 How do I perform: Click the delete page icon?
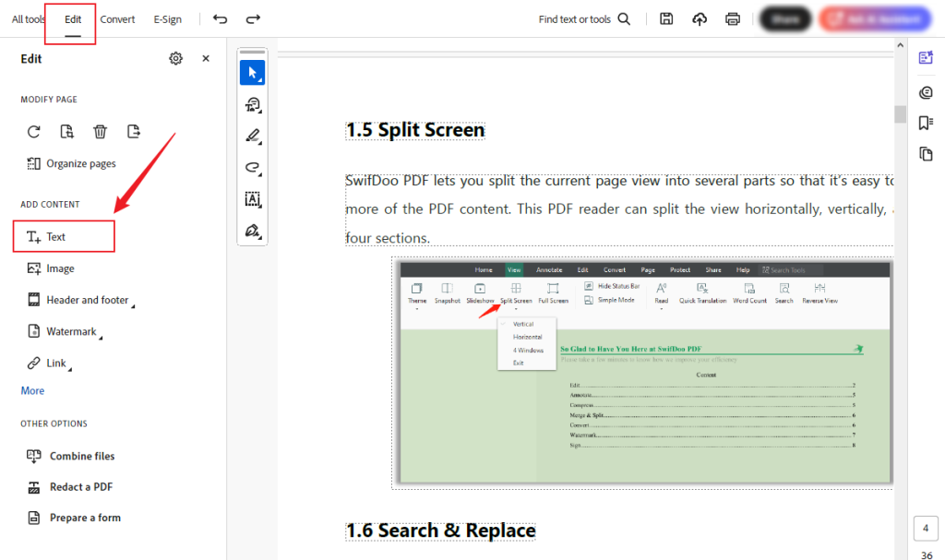pyautogui.click(x=100, y=131)
